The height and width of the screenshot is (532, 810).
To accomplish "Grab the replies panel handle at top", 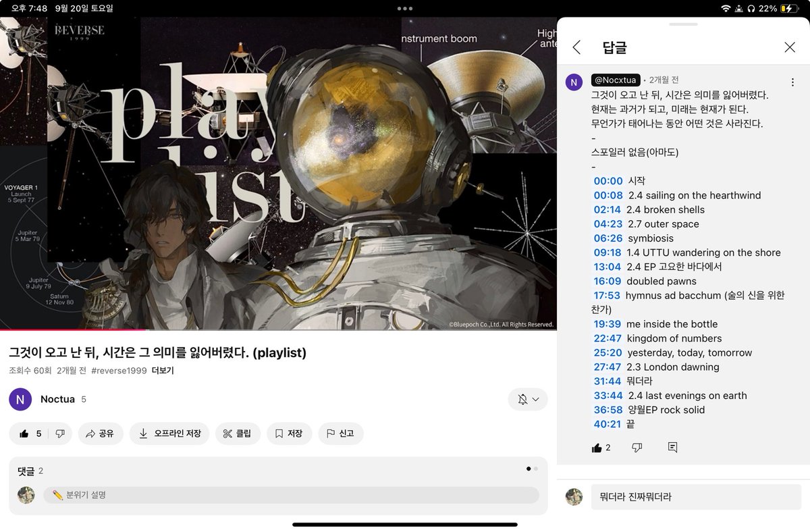I will click(x=683, y=24).
